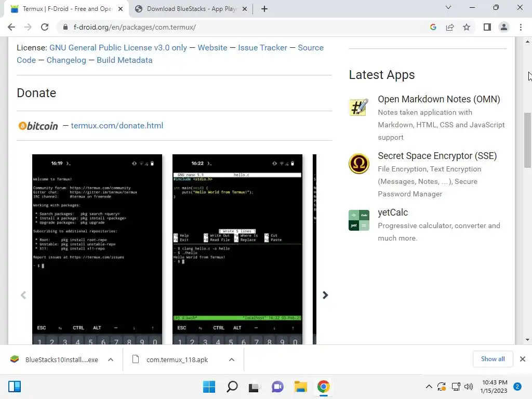Click the Secret Space Encryptor icon
Image resolution: width=532 pixels, height=399 pixels.
pos(359,164)
